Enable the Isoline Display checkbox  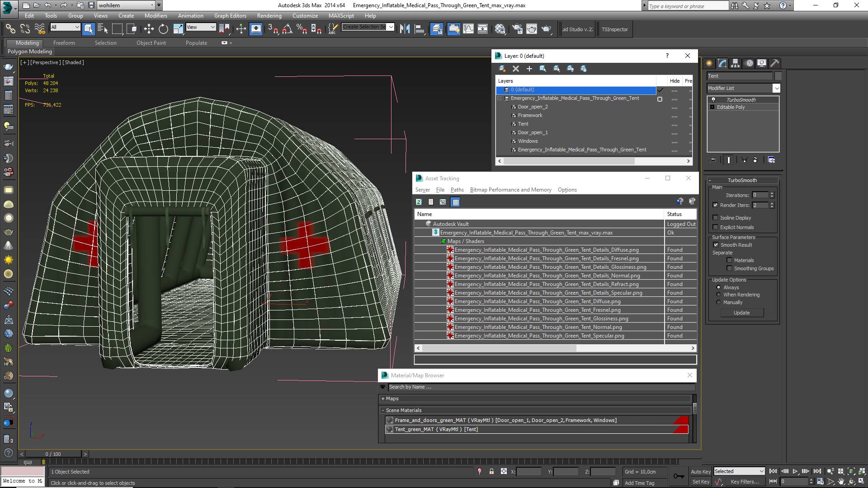pos(716,218)
